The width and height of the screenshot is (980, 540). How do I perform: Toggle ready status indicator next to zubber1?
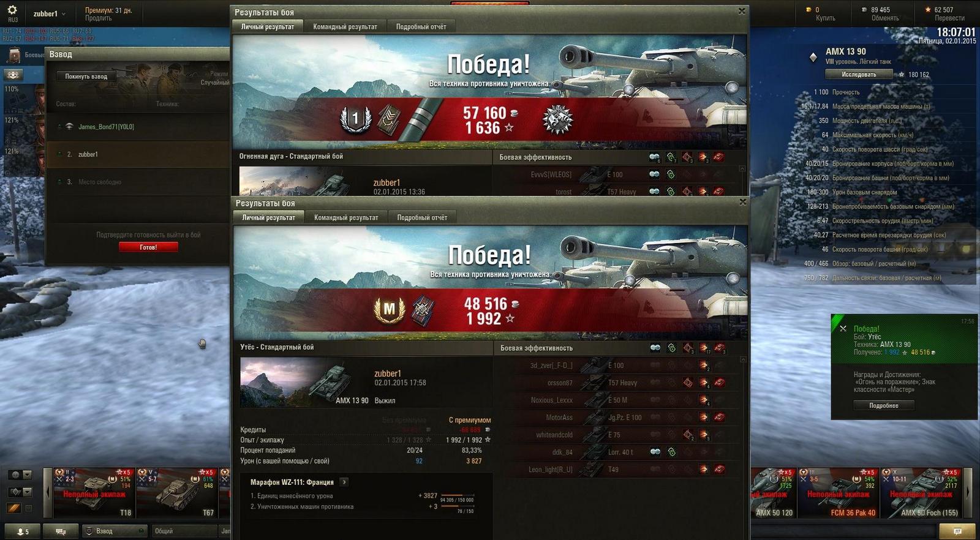coord(59,154)
